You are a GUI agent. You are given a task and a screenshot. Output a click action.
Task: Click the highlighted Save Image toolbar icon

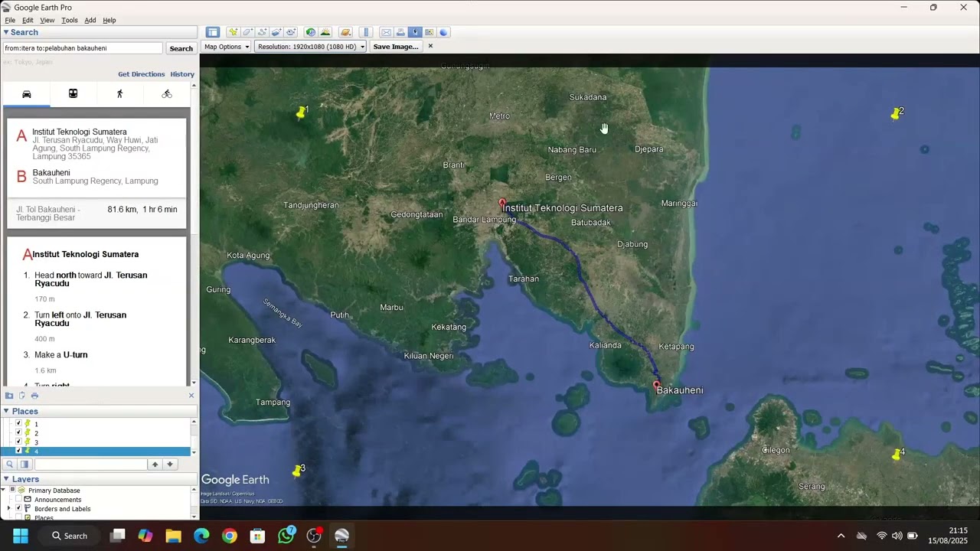click(x=415, y=32)
